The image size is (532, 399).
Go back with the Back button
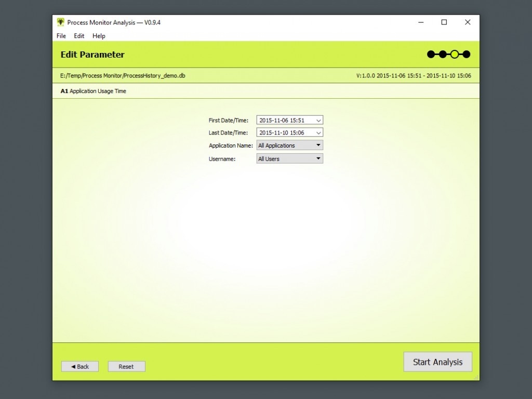80,366
